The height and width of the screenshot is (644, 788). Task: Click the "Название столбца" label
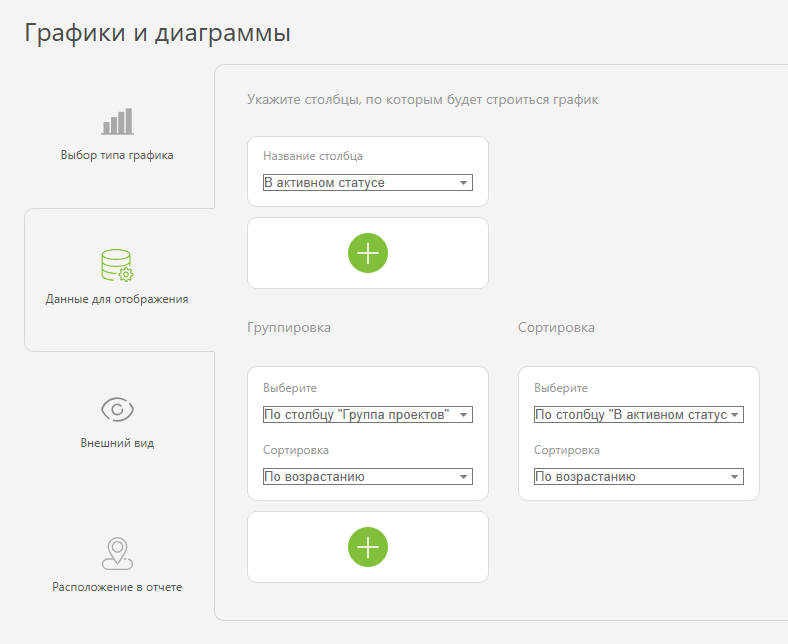[313, 156]
